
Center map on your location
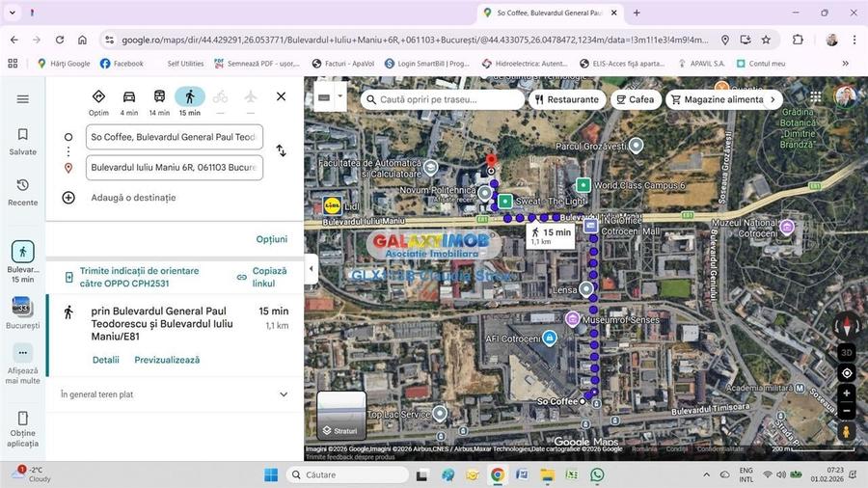click(846, 373)
